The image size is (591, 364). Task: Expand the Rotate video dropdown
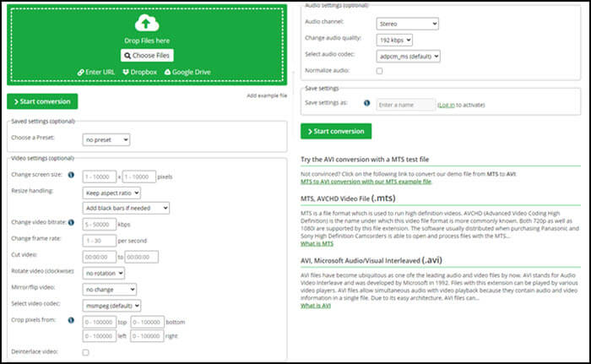coord(103,273)
